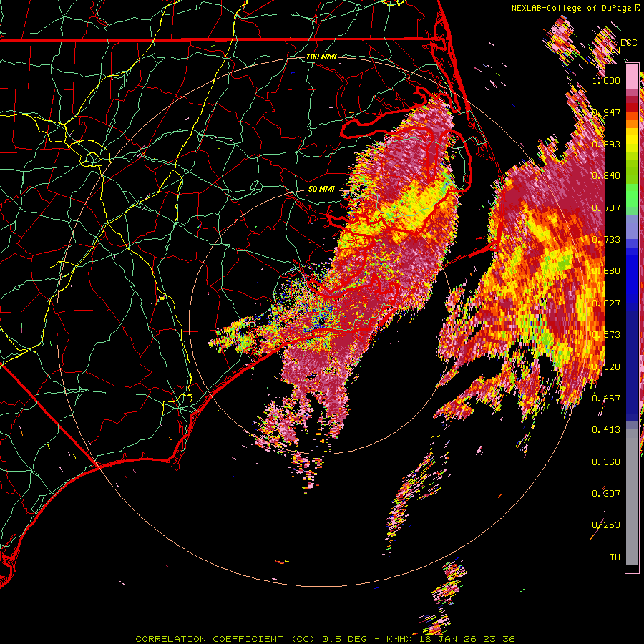Select the 0.360 scale value

click(x=606, y=462)
